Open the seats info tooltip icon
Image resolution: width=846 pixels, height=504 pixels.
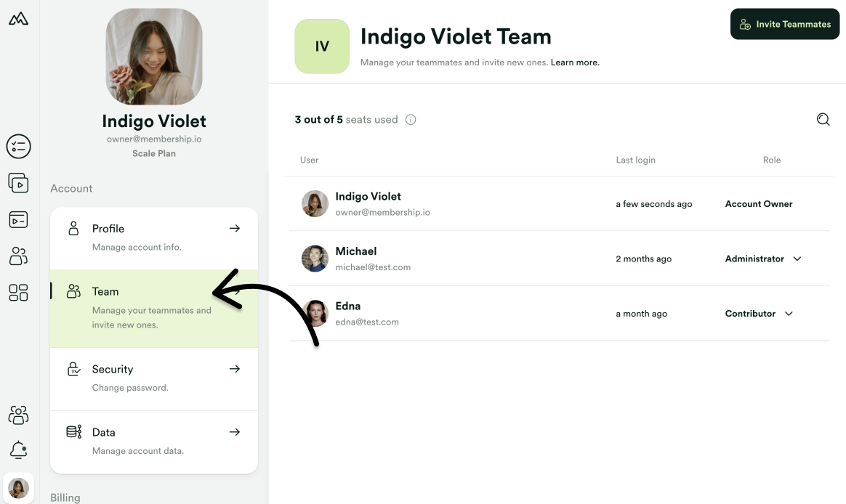click(411, 120)
